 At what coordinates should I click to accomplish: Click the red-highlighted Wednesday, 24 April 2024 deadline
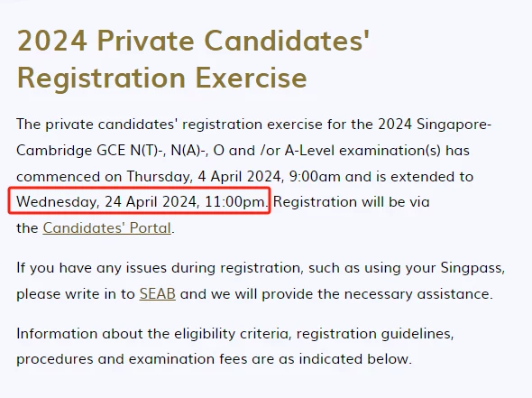click(x=140, y=201)
